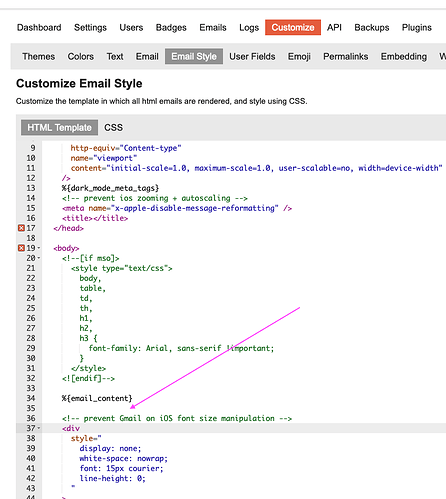This screenshot has height=499, width=446.
Task: Click the title tags on line 16
Action: tap(95, 218)
